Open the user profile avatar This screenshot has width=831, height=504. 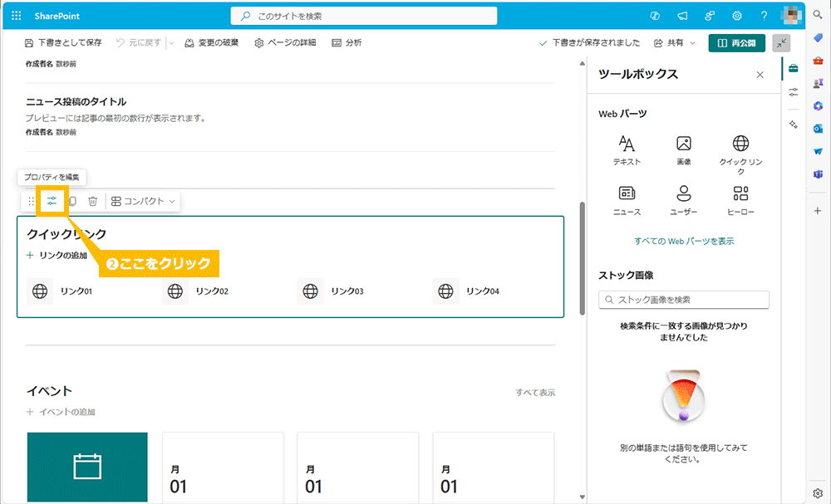click(791, 15)
